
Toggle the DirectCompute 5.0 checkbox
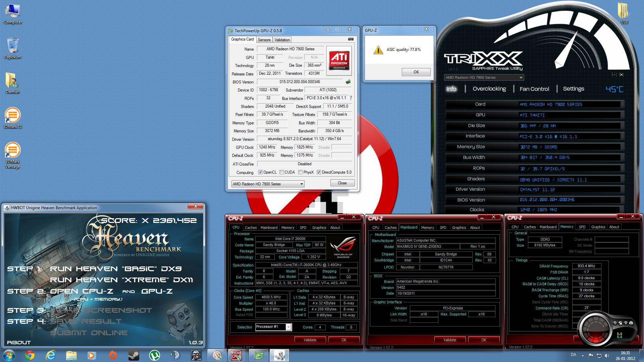(319, 172)
